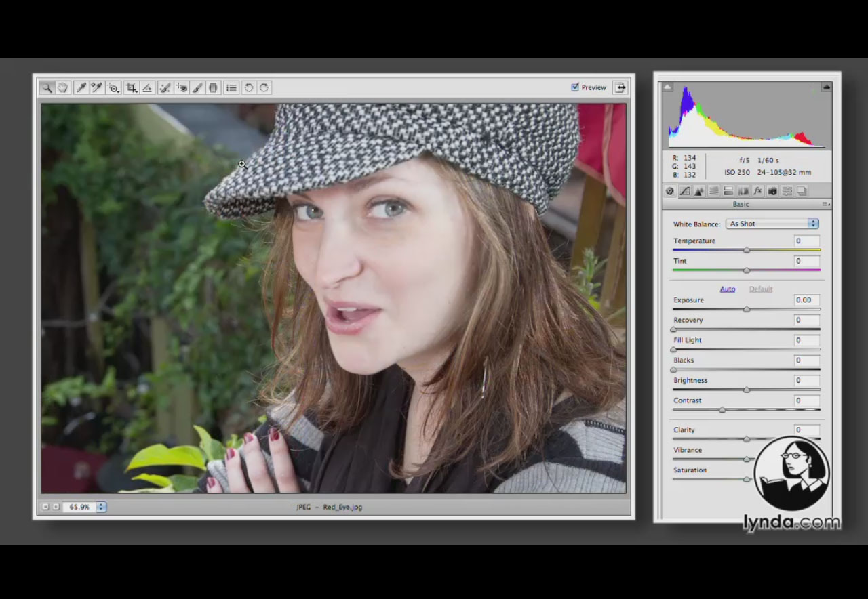Select the Adjustment Brush tool

pos(197,88)
